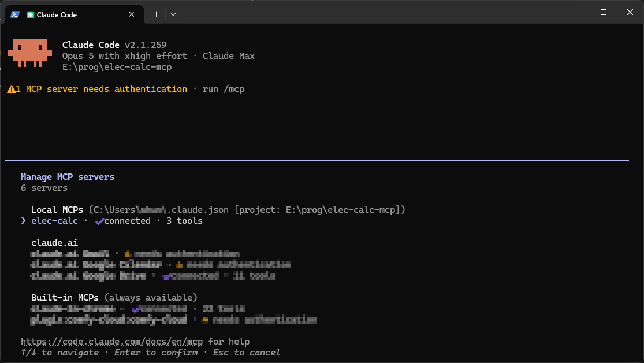The height and width of the screenshot is (363, 644).
Task: Click the '↑/↓ to navigate' hint
Action: 59,353
